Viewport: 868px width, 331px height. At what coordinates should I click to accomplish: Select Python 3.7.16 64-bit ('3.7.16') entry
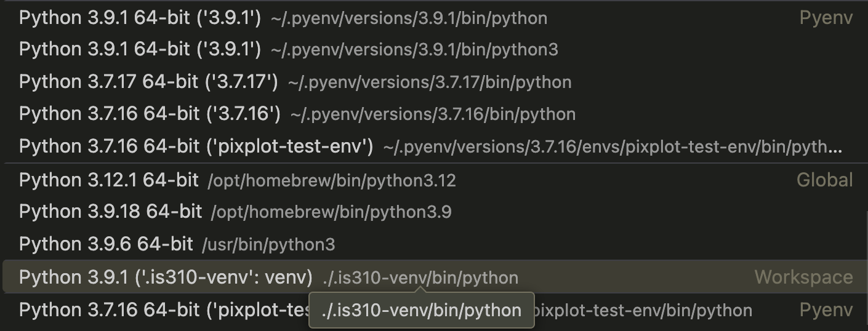pos(150,114)
